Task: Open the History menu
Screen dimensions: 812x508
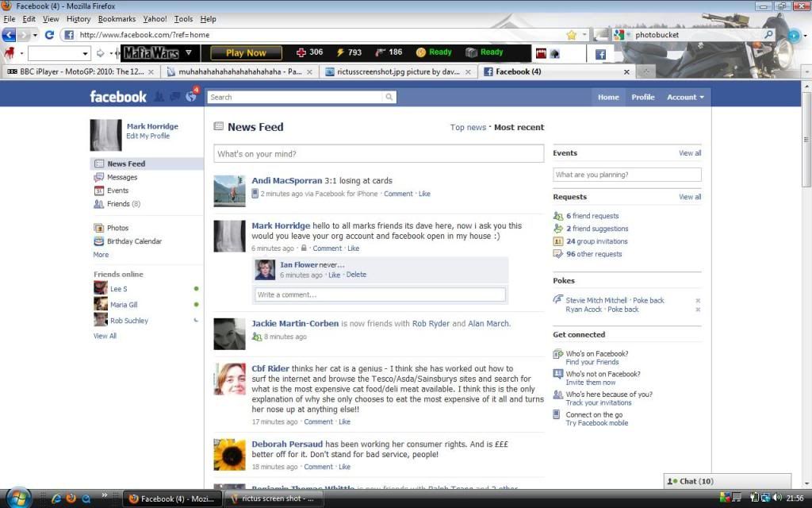Action: (79, 19)
